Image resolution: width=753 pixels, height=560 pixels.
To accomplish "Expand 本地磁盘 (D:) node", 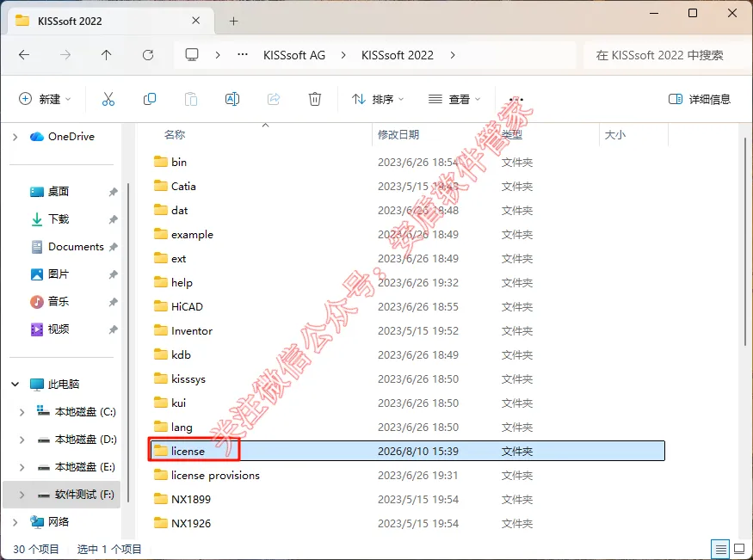I will 22,440.
